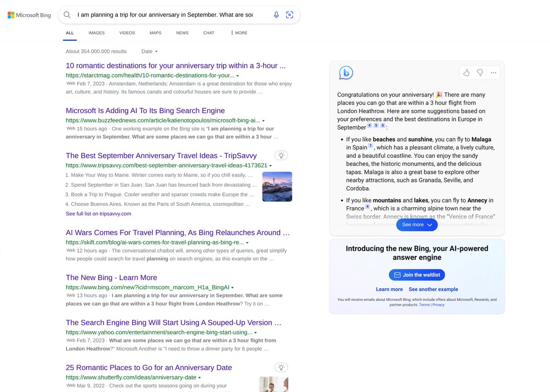
Task: Click See another example link
Action: pos(434,289)
